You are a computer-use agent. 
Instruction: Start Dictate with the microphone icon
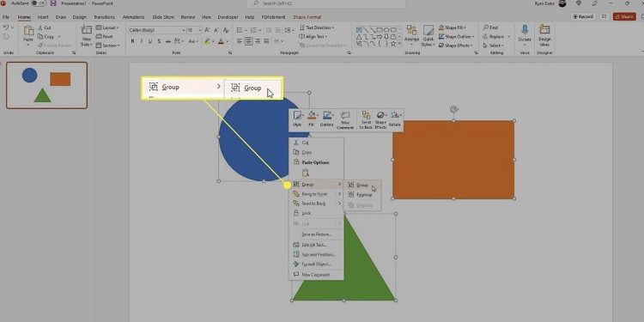pos(525,33)
